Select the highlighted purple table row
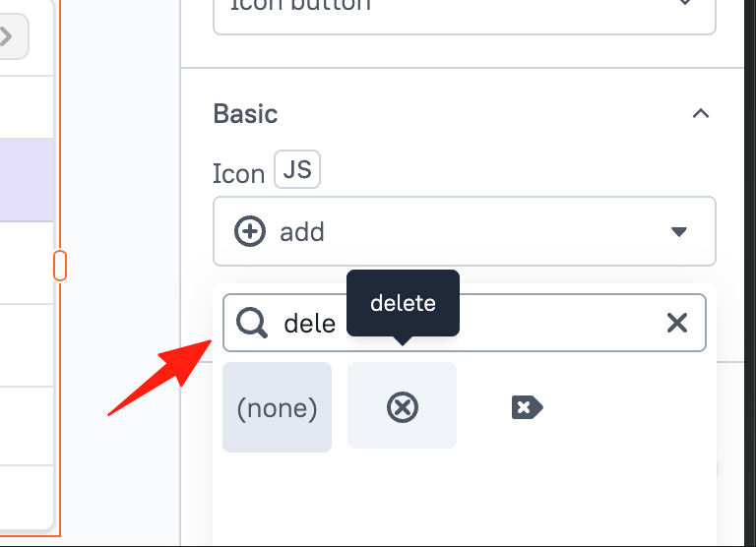Image resolution: width=756 pixels, height=547 pixels. pos(27,180)
